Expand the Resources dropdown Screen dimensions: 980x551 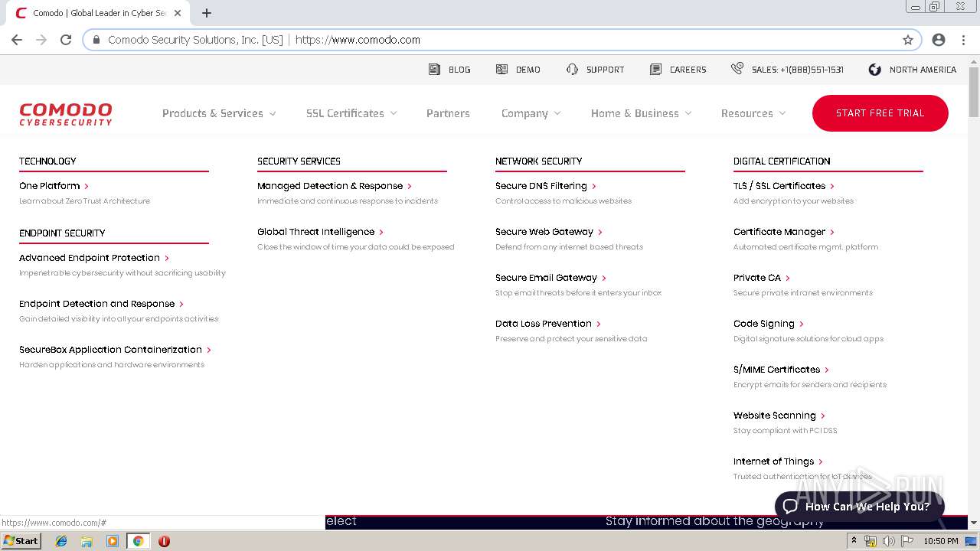click(753, 113)
